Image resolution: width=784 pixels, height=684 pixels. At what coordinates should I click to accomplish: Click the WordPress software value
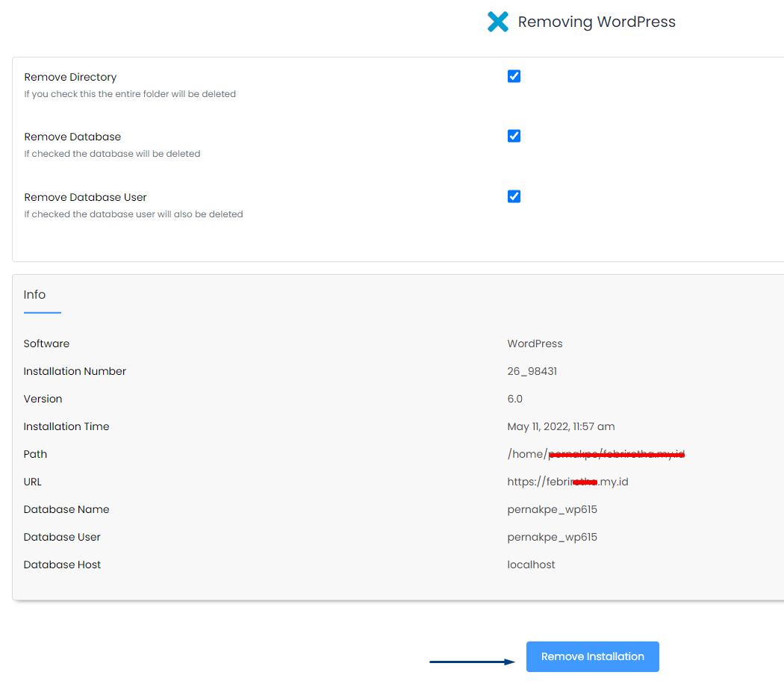pyautogui.click(x=535, y=343)
